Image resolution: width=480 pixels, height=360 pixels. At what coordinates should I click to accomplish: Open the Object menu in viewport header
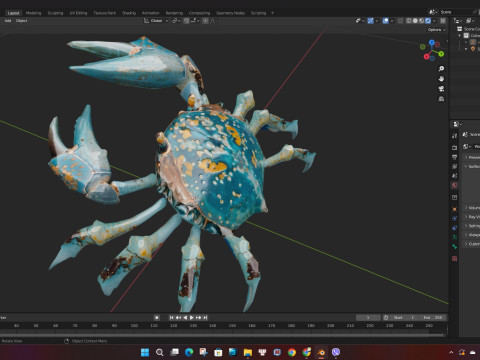(x=21, y=21)
